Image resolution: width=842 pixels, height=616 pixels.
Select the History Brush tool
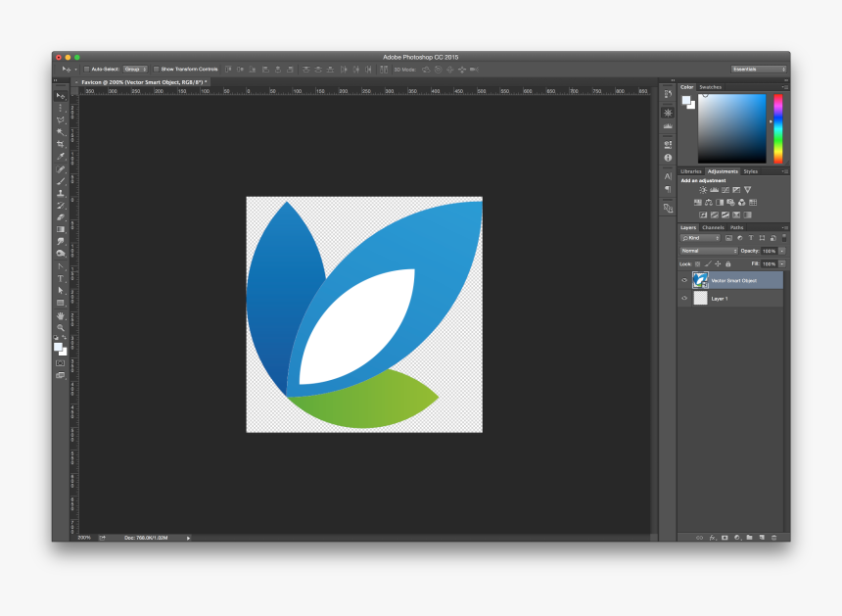coord(61,205)
